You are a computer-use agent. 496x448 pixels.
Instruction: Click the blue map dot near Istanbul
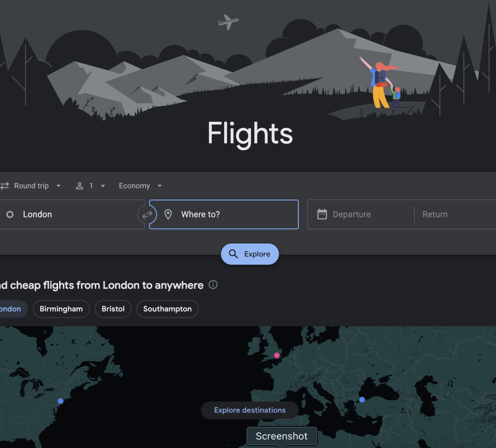coord(362,400)
